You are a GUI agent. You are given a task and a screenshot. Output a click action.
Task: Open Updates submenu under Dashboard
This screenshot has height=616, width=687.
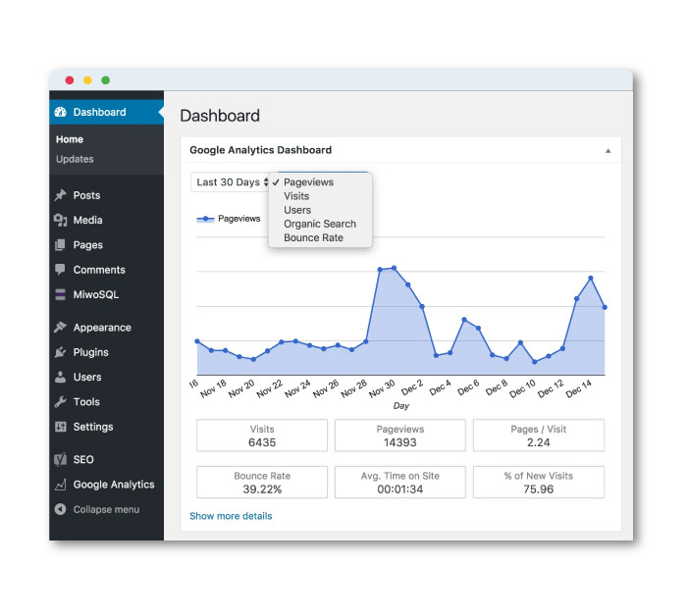click(75, 159)
